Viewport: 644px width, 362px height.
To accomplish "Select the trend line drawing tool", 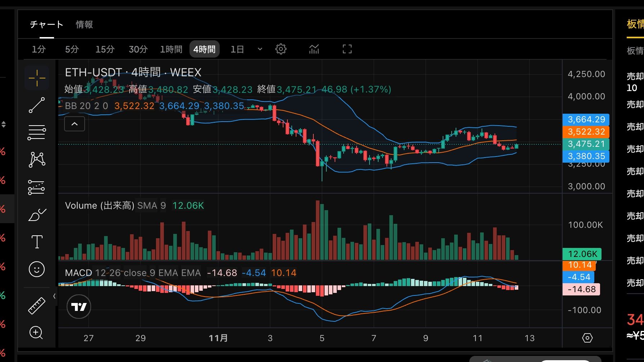I will 37,105.
